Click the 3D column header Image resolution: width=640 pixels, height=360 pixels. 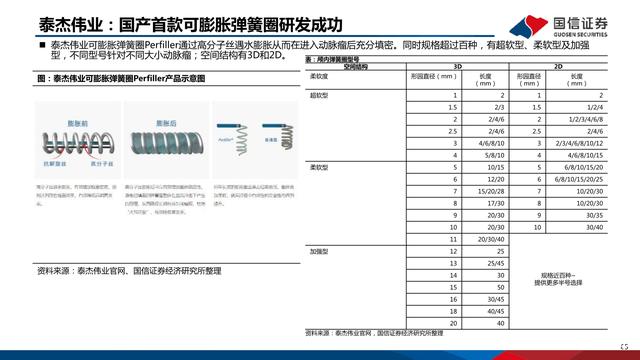point(458,67)
